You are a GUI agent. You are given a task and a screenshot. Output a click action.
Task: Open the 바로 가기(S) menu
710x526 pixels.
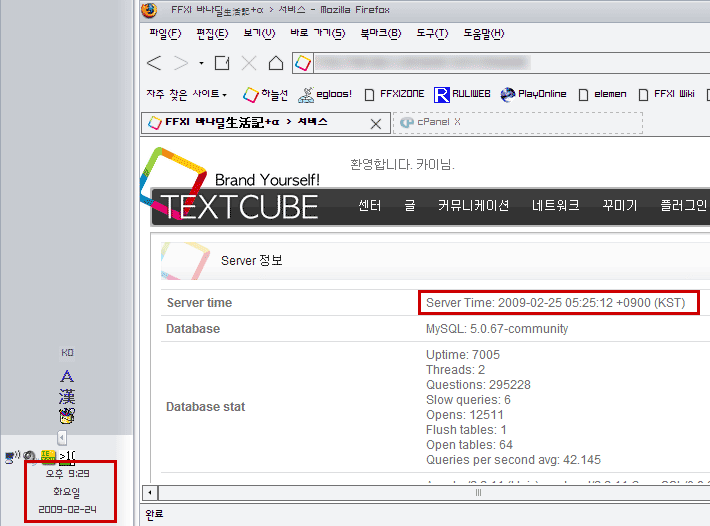pyautogui.click(x=317, y=33)
